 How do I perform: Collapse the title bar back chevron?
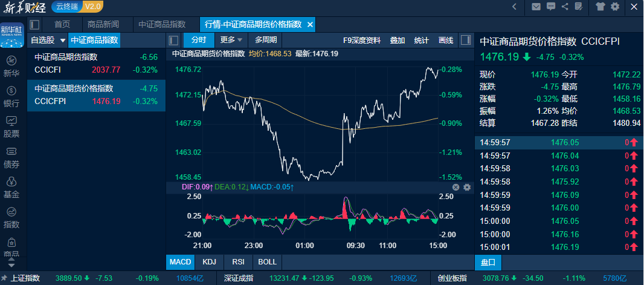tap(514, 7)
